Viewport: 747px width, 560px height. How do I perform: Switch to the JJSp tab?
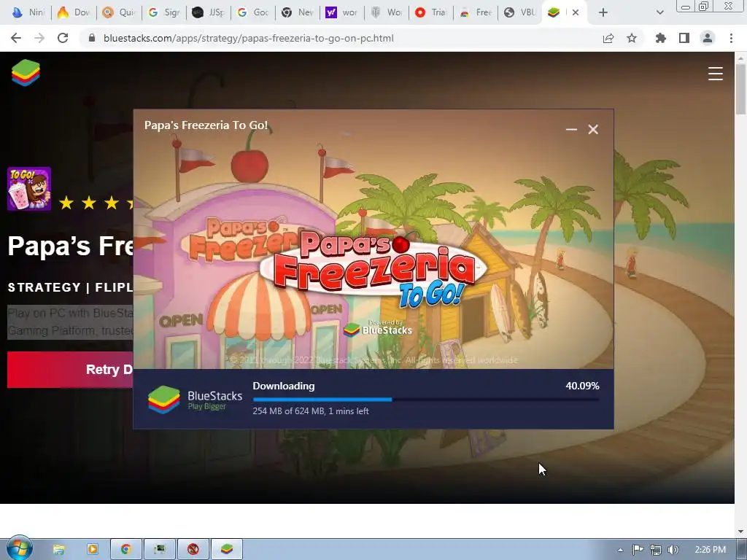pyautogui.click(x=208, y=12)
